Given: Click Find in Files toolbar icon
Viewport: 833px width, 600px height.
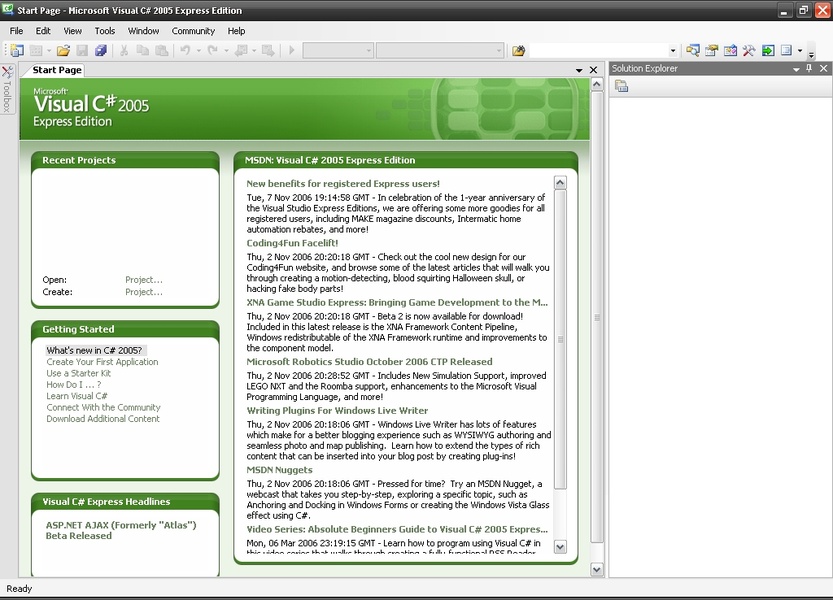Looking at the screenshot, I should click(x=518, y=50).
